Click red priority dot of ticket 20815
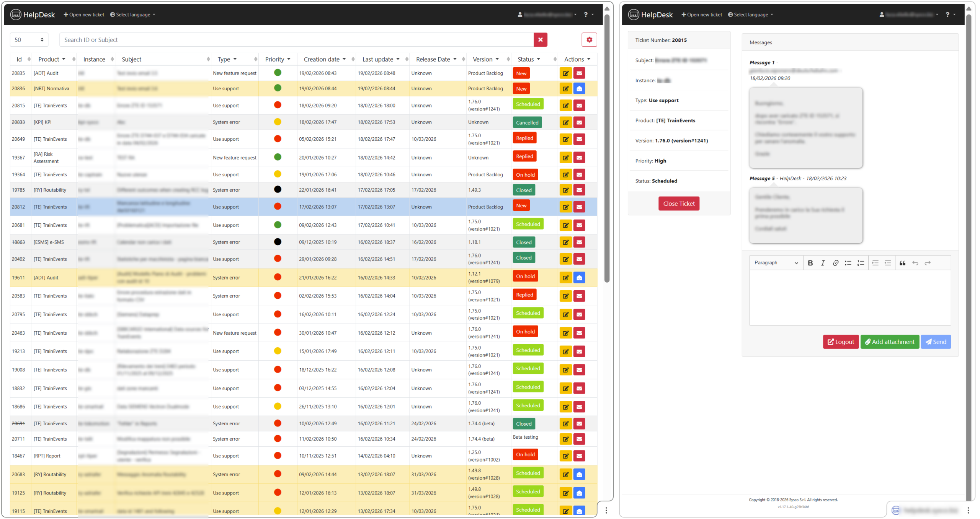 278,105
